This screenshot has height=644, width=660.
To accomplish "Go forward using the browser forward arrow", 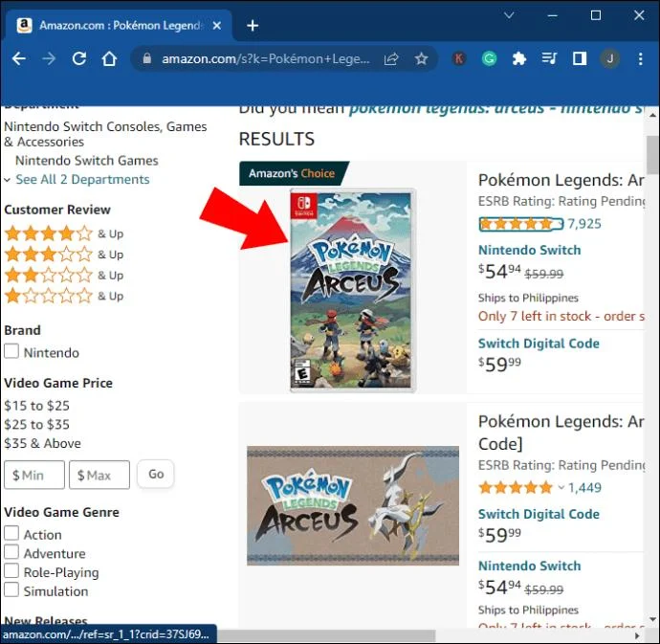I will point(49,58).
